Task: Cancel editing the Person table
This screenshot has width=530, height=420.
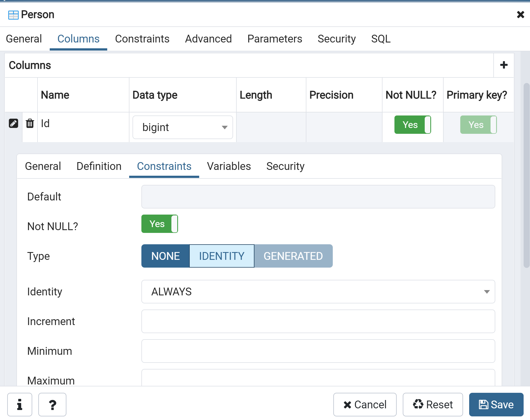Action: pyautogui.click(x=365, y=404)
